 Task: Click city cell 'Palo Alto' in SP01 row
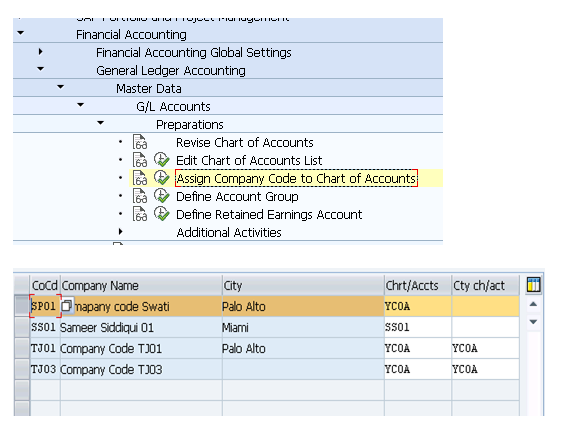point(303,306)
